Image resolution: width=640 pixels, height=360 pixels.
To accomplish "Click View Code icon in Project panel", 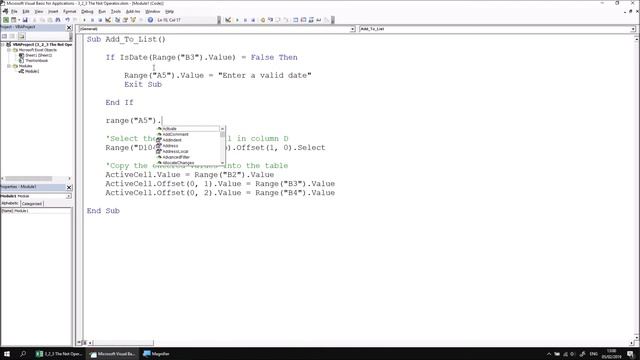I will point(4,36).
